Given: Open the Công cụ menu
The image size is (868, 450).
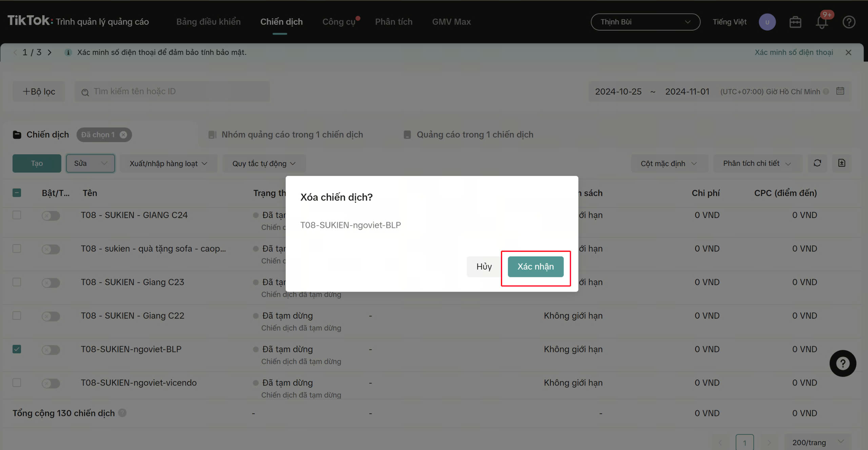Looking at the screenshot, I should point(339,22).
